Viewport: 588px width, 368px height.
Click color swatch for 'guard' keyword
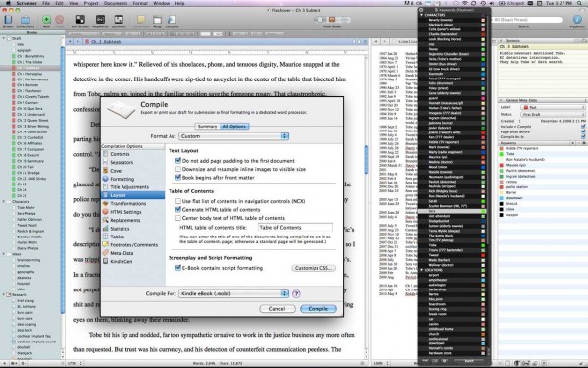[x=483, y=98]
